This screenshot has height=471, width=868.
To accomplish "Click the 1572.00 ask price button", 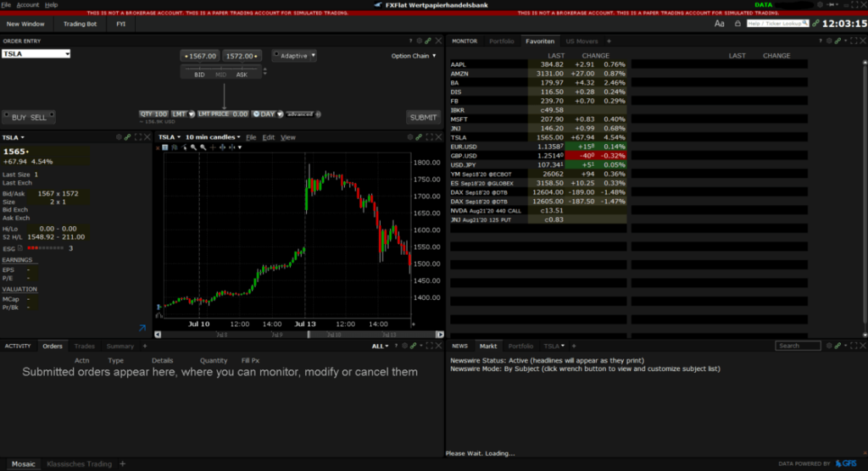I will click(x=242, y=56).
